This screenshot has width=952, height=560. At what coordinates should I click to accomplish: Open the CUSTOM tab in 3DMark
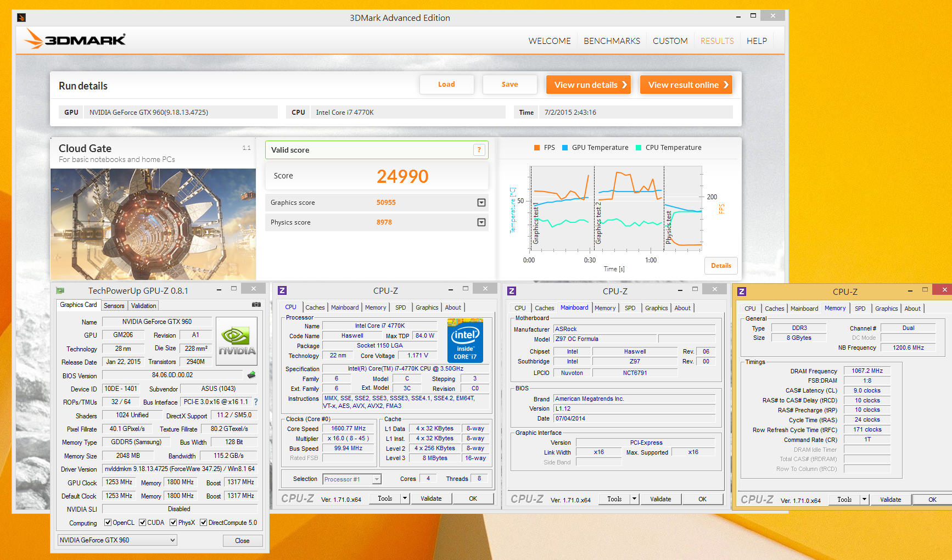click(670, 41)
